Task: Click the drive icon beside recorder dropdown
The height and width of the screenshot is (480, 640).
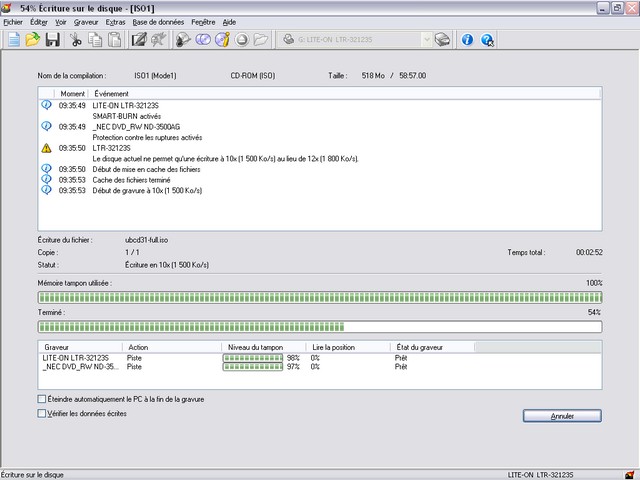Action: tap(442, 40)
